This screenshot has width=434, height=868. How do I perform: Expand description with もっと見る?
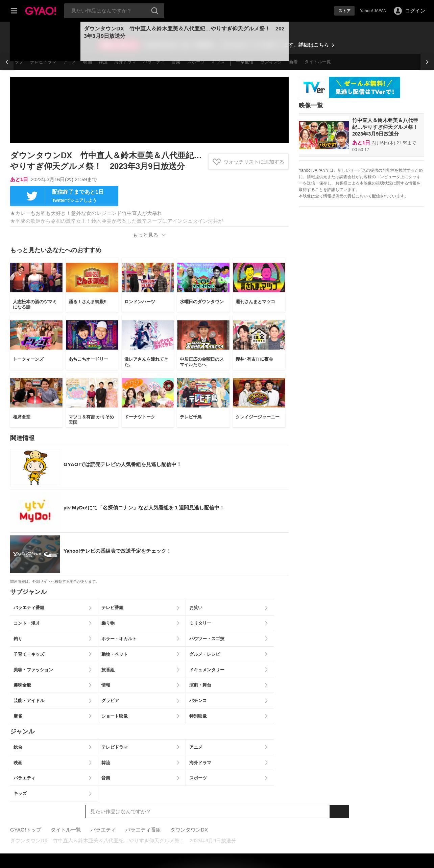[x=149, y=235]
